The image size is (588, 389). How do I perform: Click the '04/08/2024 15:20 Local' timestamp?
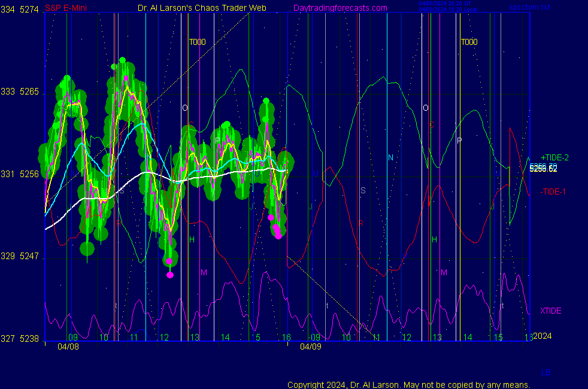(x=448, y=10)
